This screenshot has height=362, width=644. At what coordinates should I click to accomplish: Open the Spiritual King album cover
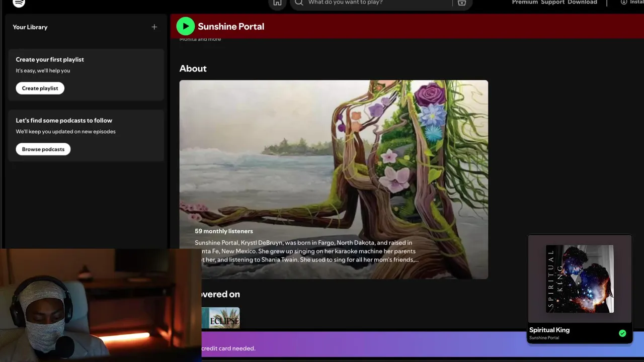coord(580,279)
